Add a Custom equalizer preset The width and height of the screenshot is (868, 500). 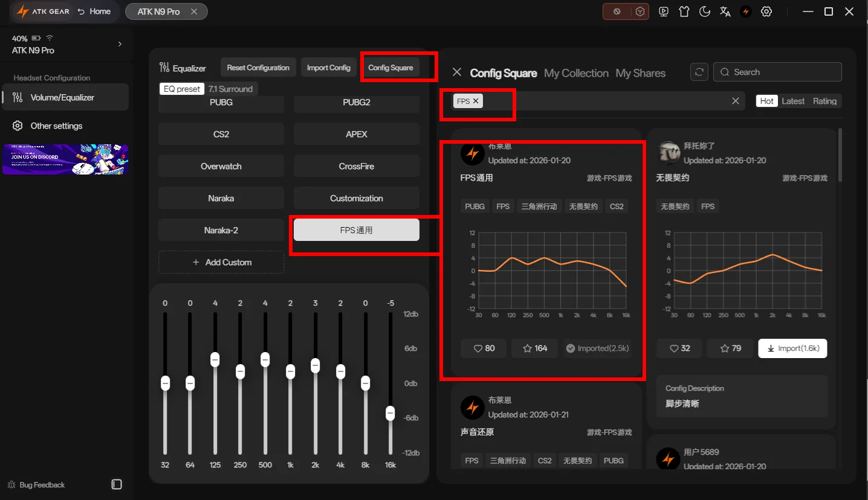pos(221,262)
